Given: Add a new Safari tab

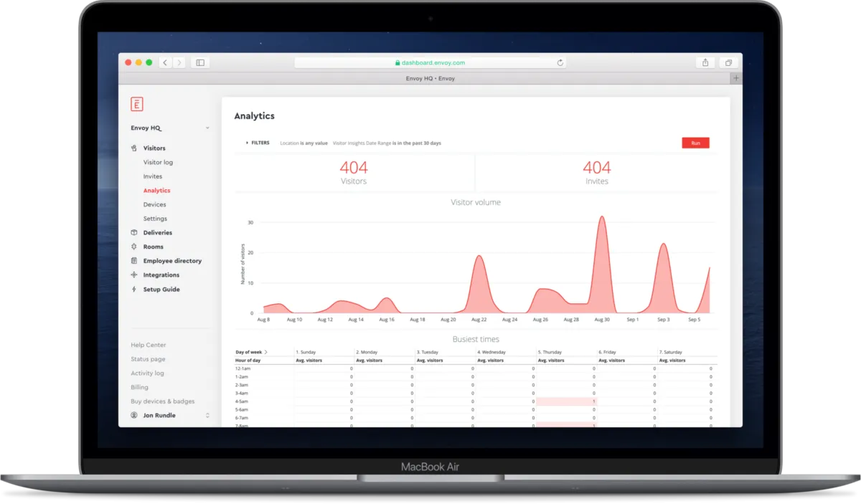Looking at the screenshot, I should (x=735, y=78).
